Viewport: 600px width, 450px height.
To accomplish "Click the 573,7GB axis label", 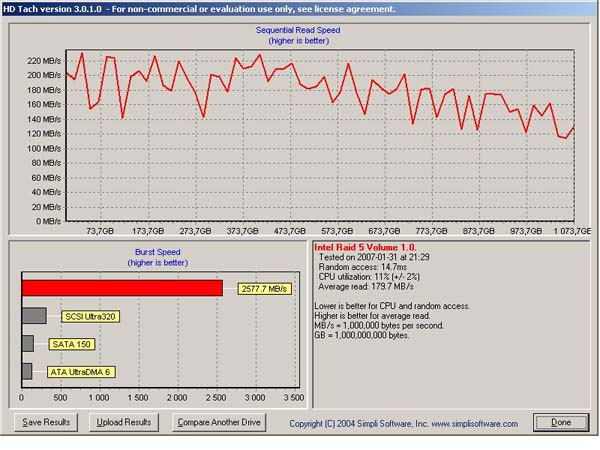I will point(337,231).
